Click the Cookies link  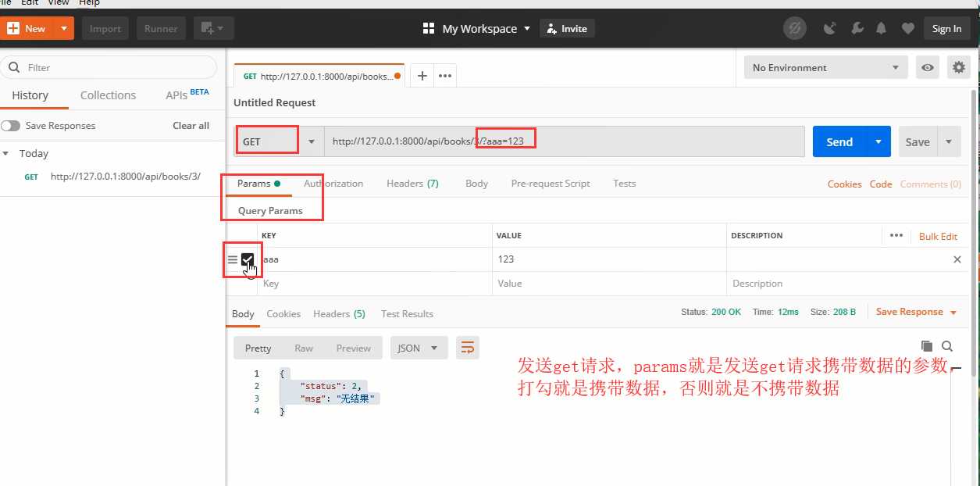844,184
